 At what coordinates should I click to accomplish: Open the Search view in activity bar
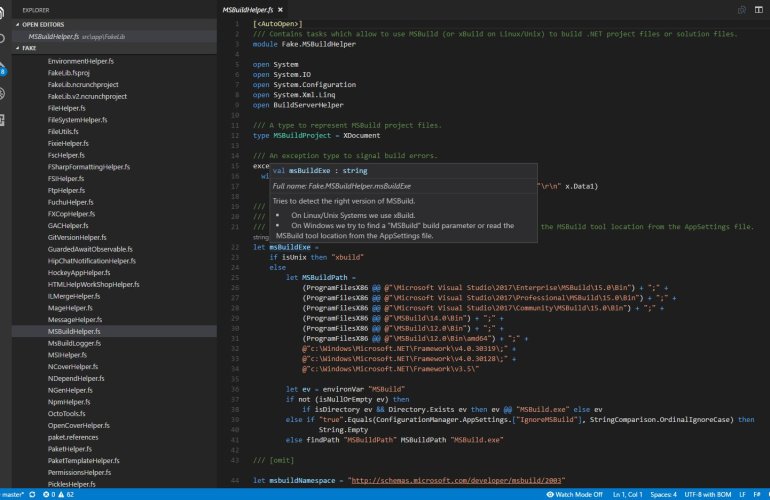pyautogui.click(x=4, y=39)
